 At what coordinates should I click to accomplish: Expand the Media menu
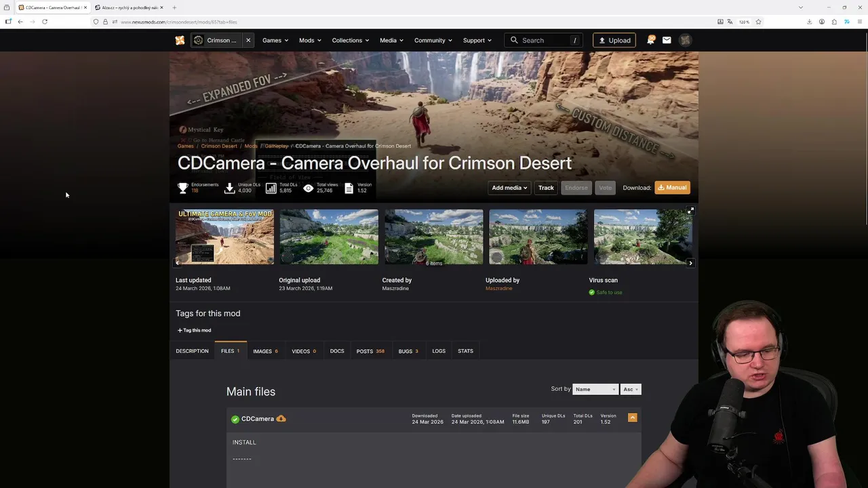(x=391, y=40)
